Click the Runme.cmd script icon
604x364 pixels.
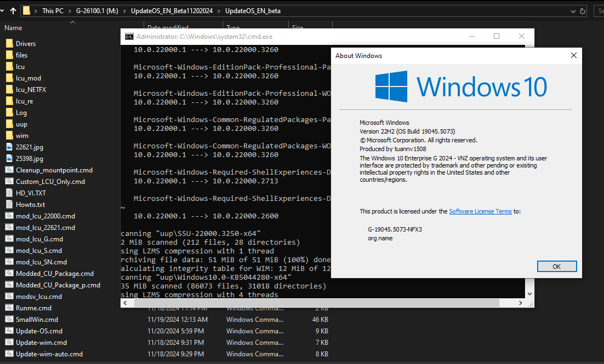tap(10, 308)
